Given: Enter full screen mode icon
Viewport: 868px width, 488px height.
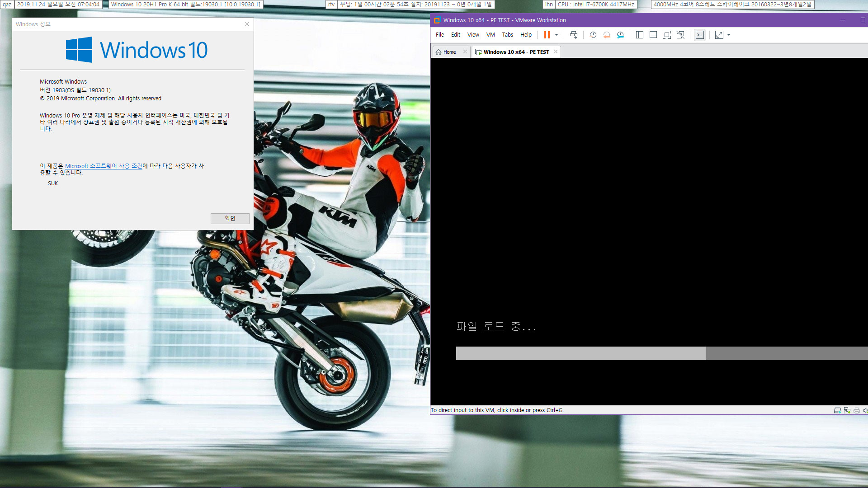Looking at the screenshot, I should point(667,35).
